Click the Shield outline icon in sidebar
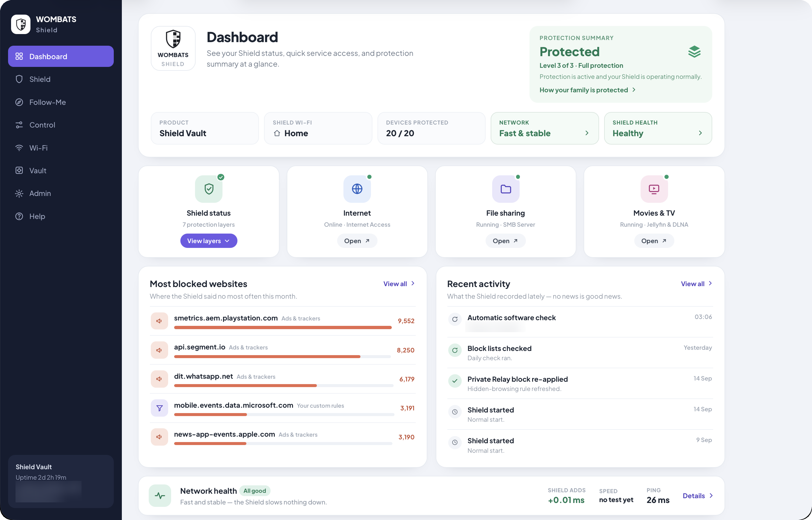The width and height of the screenshot is (812, 520). [19, 79]
